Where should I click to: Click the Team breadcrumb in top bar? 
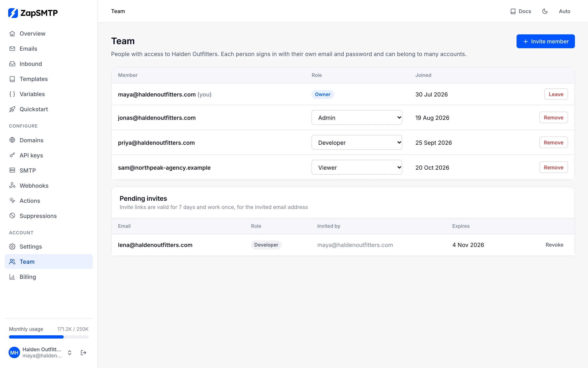click(x=118, y=11)
